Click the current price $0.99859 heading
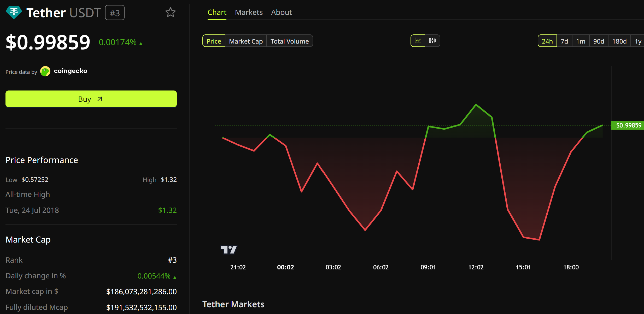 pos(48,42)
